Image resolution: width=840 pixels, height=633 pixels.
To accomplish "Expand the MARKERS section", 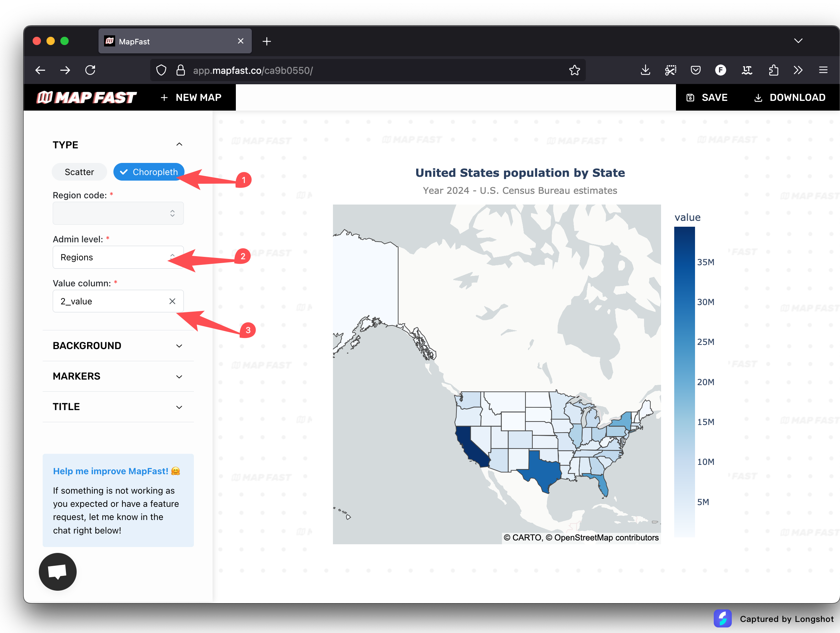I will (118, 376).
